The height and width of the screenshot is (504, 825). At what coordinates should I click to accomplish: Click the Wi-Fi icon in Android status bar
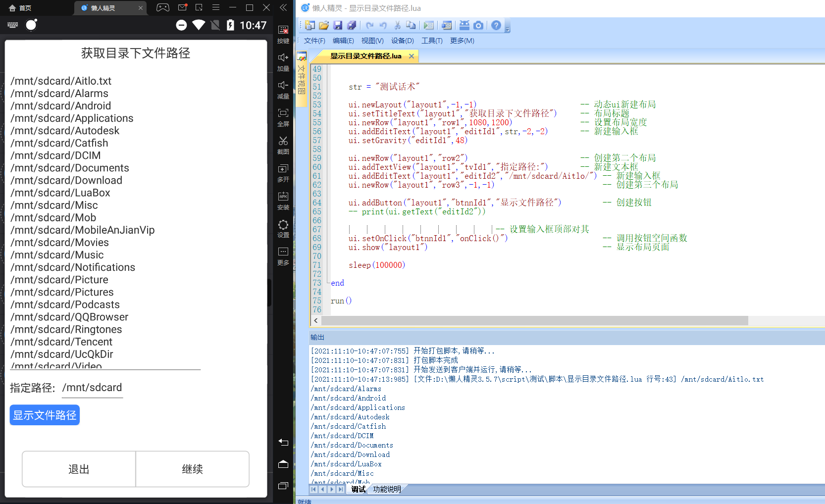(x=199, y=25)
